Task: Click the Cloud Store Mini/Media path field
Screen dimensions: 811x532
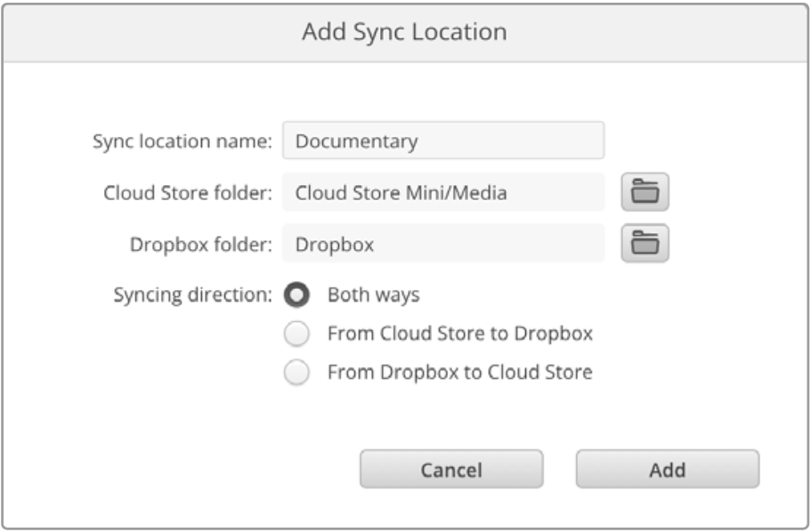Action: point(443,192)
